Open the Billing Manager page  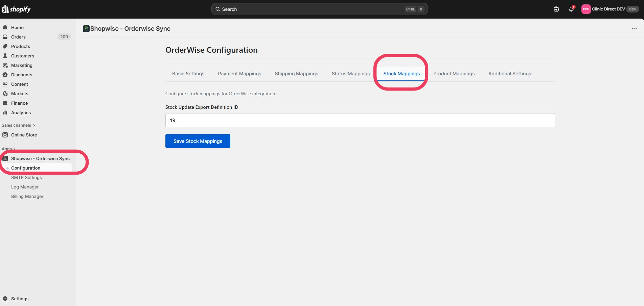pos(27,196)
